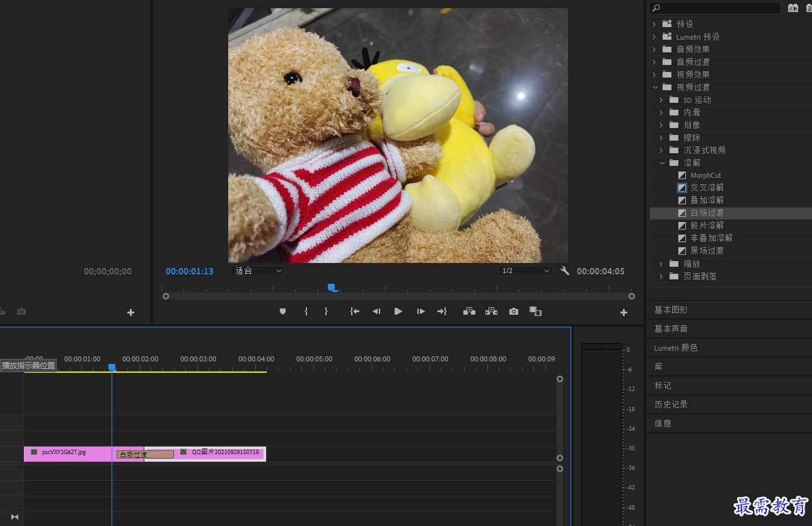Expand the 沉浸式视频 subfolder
Viewport: 812px width, 526px height.
point(661,150)
